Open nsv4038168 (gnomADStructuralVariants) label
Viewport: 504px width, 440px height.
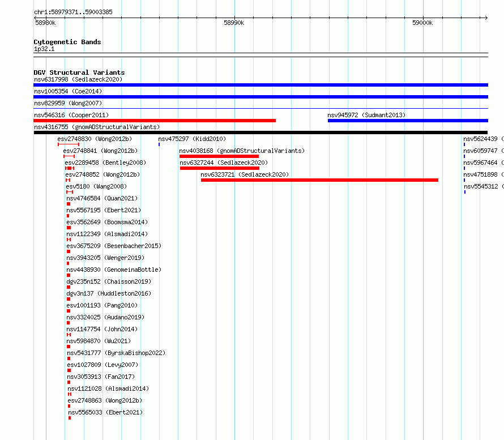[242, 151]
